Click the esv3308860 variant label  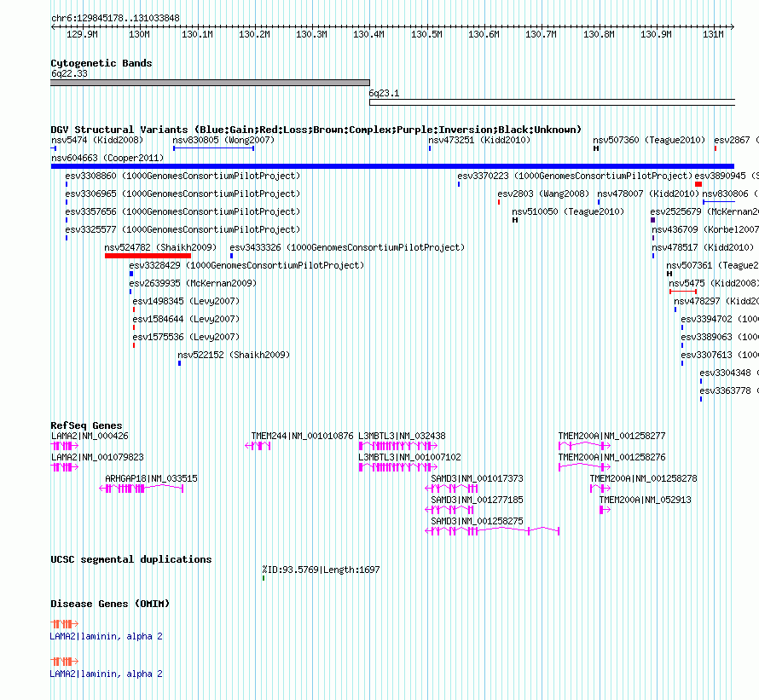point(183,176)
